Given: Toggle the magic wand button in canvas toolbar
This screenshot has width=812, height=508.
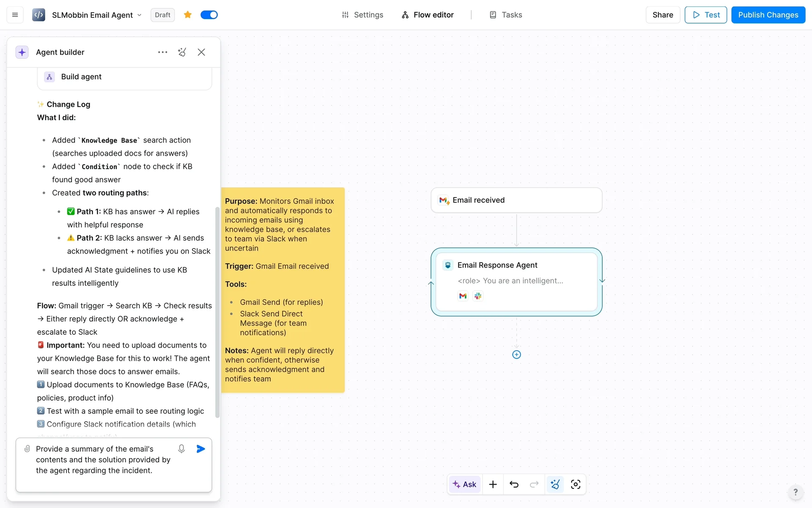Looking at the screenshot, I should point(555,484).
